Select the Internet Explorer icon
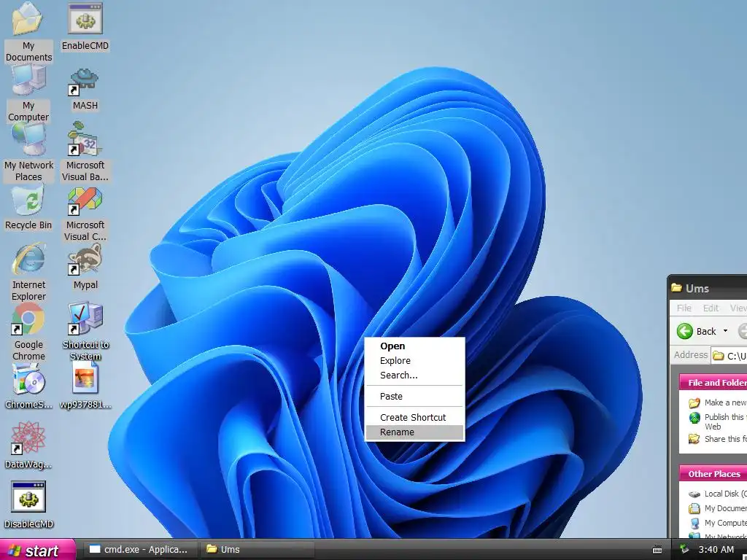This screenshot has height=560, width=747. coord(28,273)
